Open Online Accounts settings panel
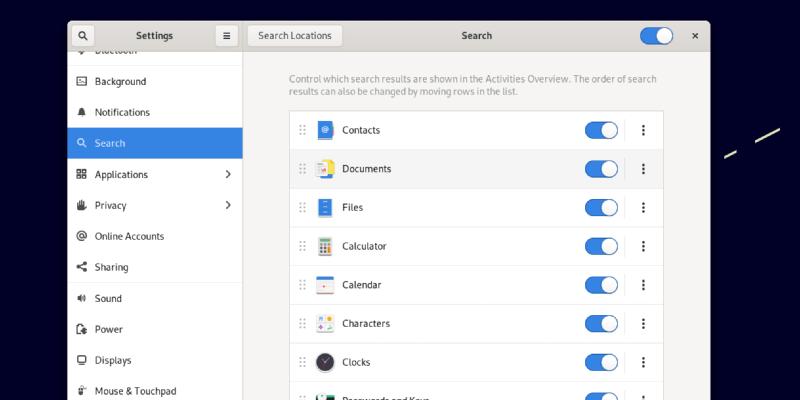 [129, 236]
